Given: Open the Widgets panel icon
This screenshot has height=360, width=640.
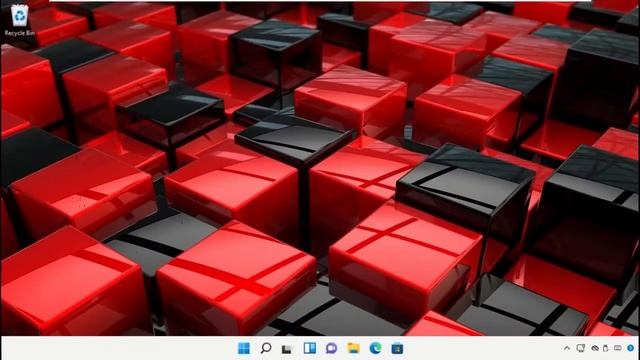Looking at the screenshot, I should 310,348.
